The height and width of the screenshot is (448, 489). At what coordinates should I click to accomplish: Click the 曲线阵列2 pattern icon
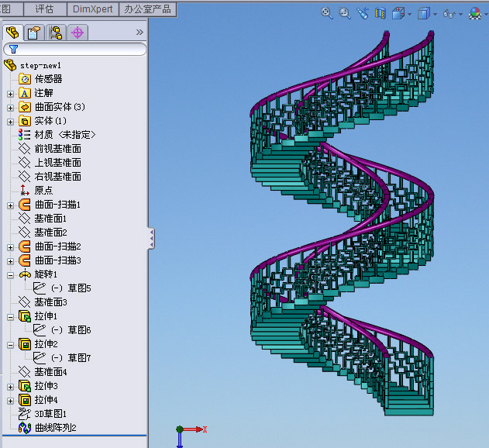pos(25,428)
